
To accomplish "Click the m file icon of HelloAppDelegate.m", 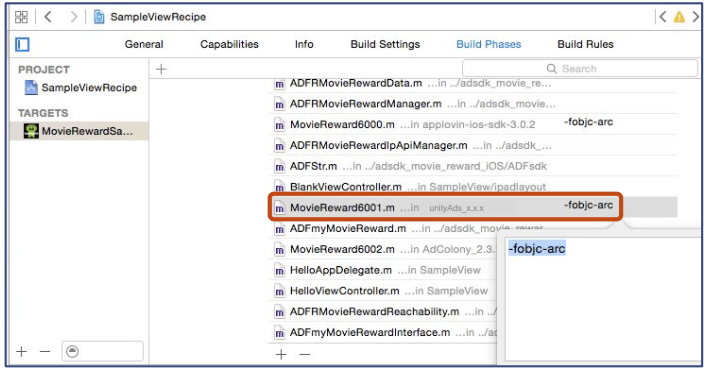I will point(280,271).
